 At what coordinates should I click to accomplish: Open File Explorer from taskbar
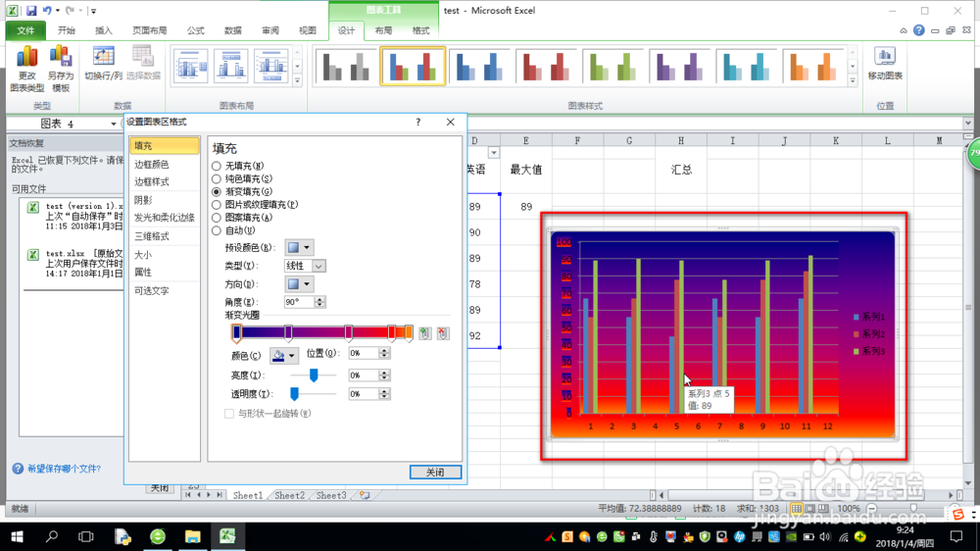(192, 536)
